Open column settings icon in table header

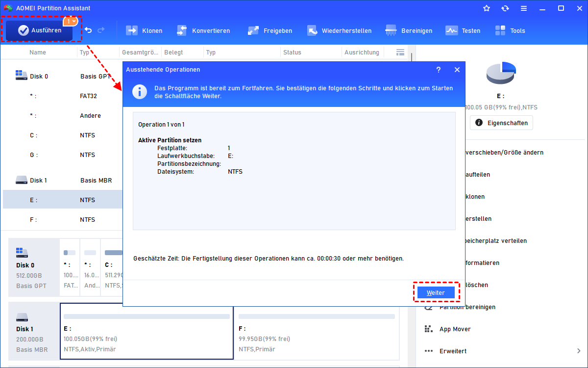point(400,52)
